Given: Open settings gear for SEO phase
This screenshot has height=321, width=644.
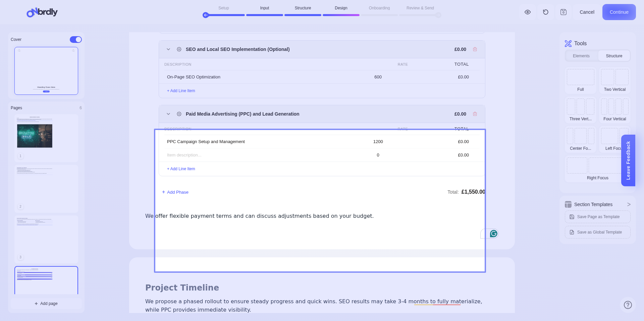Looking at the screenshot, I should pos(179,49).
